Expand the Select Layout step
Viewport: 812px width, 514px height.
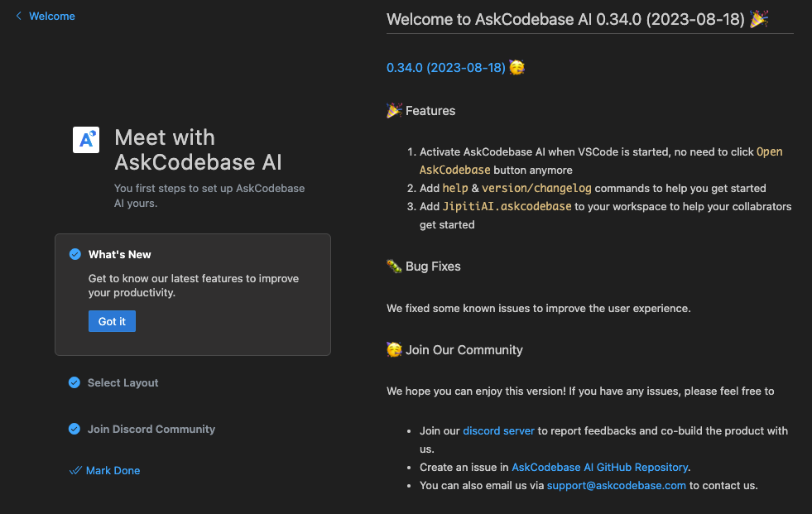pyautogui.click(x=123, y=382)
